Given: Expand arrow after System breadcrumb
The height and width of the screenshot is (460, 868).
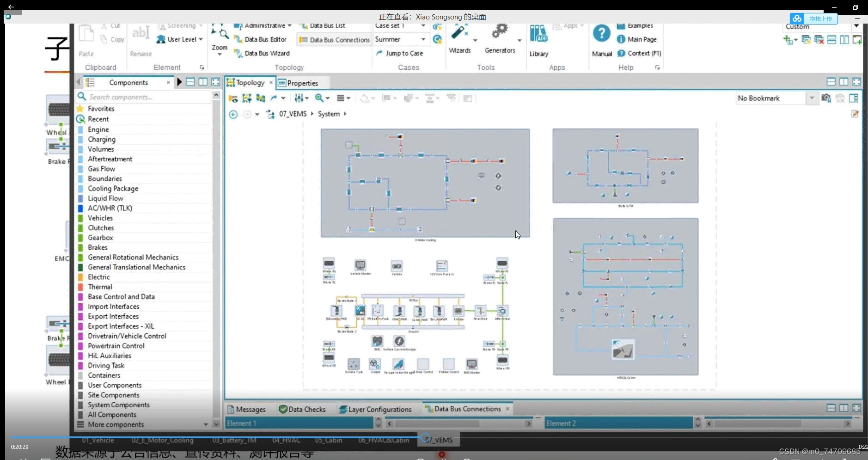Looking at the screenshot, I should (345, 114).
